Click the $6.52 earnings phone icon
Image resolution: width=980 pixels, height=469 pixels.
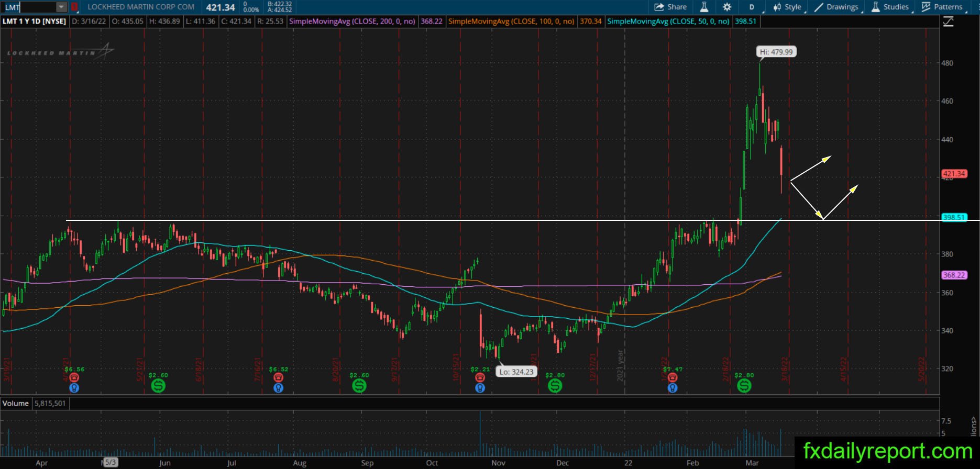(x=278, y=378)
